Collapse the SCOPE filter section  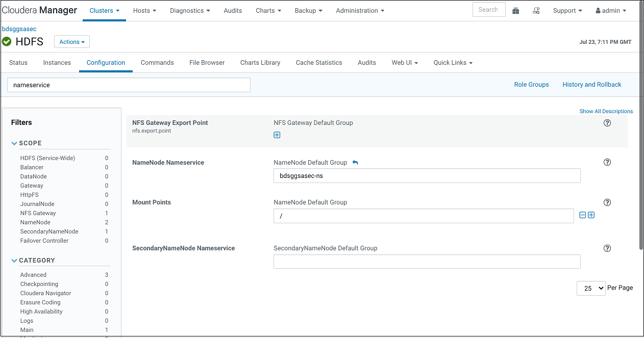14,143
